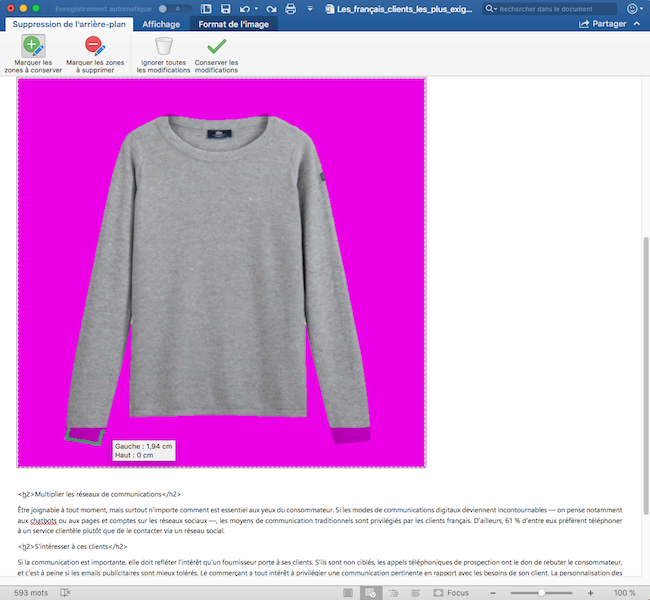650x600 pixels.
Task: Switch to Web Layout view icon
Action: pyautogui.click(x=370, y=593)
